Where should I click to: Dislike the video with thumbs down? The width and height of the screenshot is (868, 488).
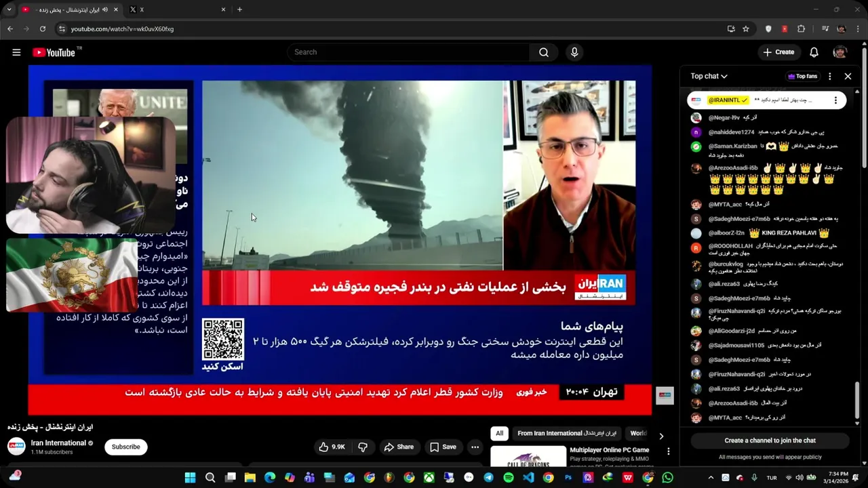point(363,447)
